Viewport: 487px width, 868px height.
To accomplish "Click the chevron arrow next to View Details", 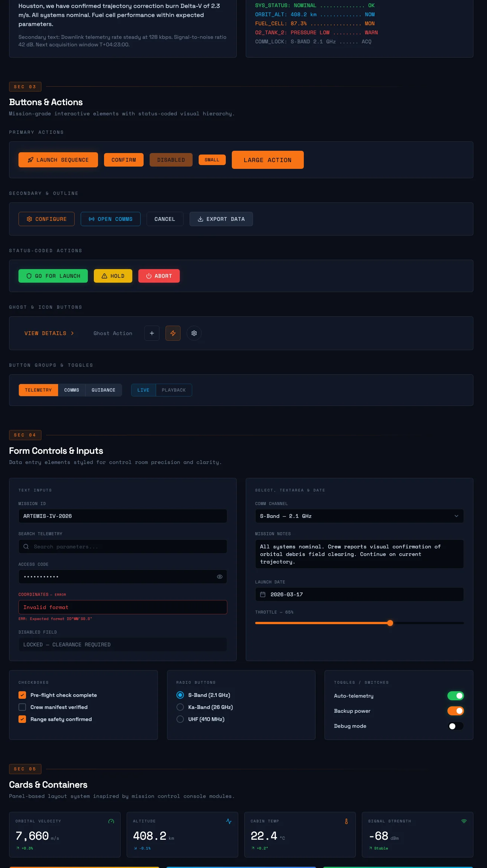I will 72,333.
